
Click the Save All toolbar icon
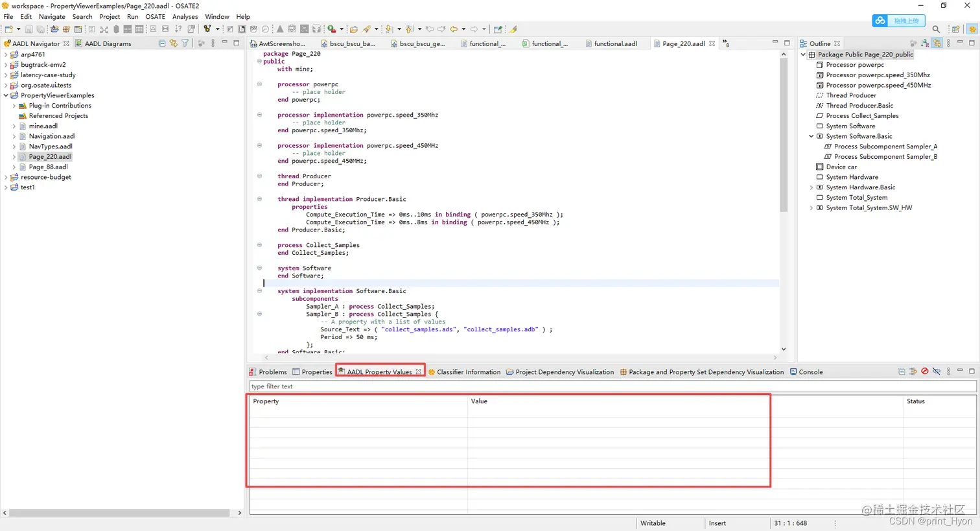(40, 29)
